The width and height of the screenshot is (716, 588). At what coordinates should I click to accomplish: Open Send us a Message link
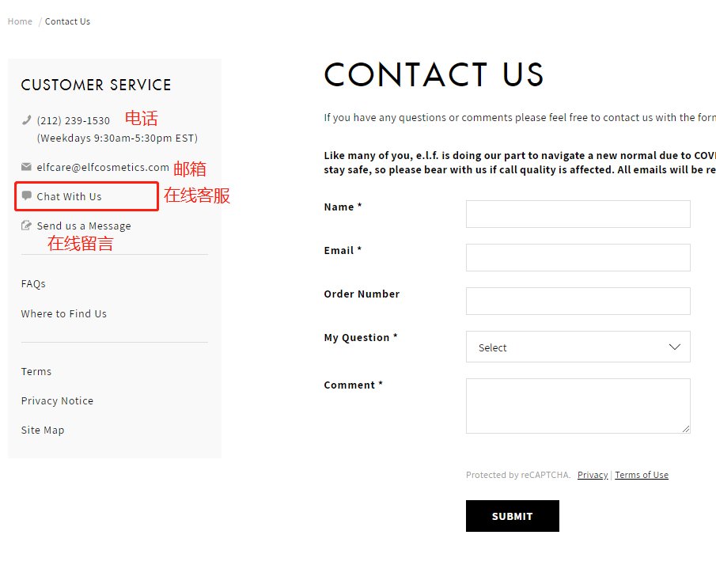point(84,226)
